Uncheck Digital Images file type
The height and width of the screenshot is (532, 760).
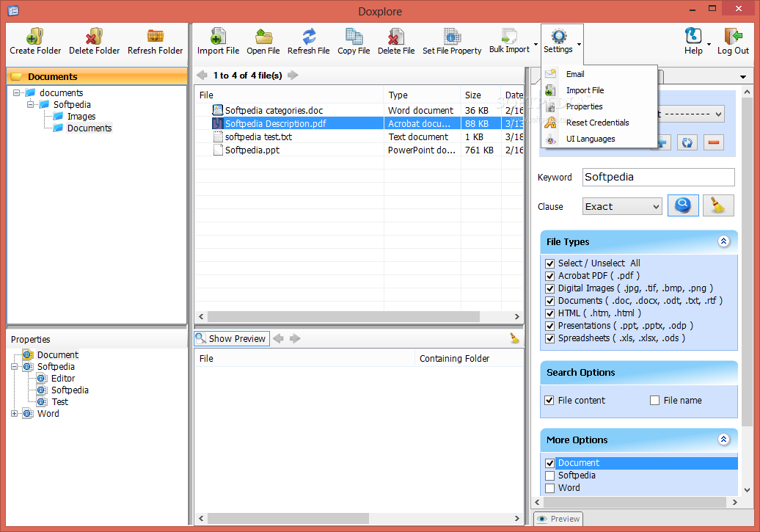pyautogui.click(x=549, y=288)
